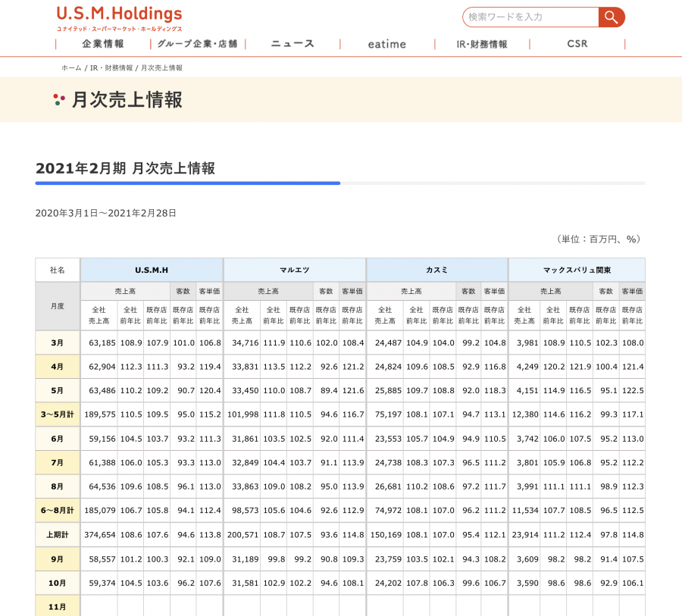Select the 上期計 row label
Viewport: 682px width, 616px height.
click(58, 535)
